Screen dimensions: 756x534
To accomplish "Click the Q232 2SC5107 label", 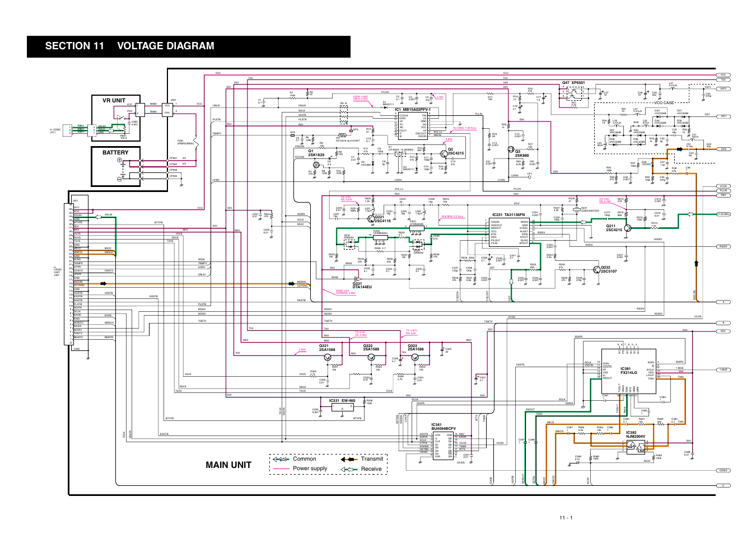I will [609, 270].
